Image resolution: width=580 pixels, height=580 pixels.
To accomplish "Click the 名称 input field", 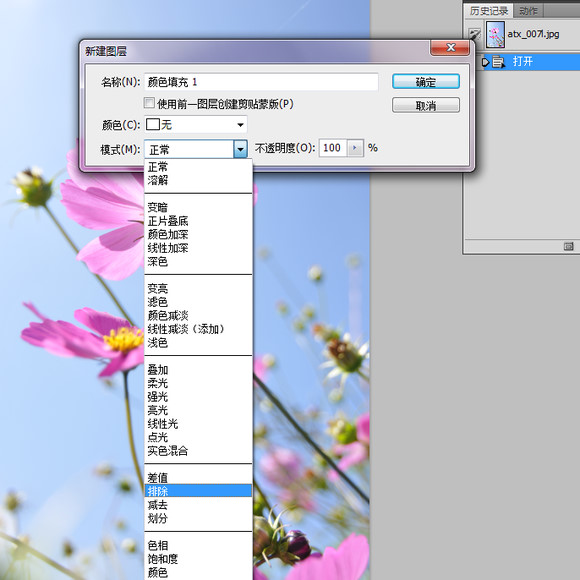I will (x=261, y=82).
